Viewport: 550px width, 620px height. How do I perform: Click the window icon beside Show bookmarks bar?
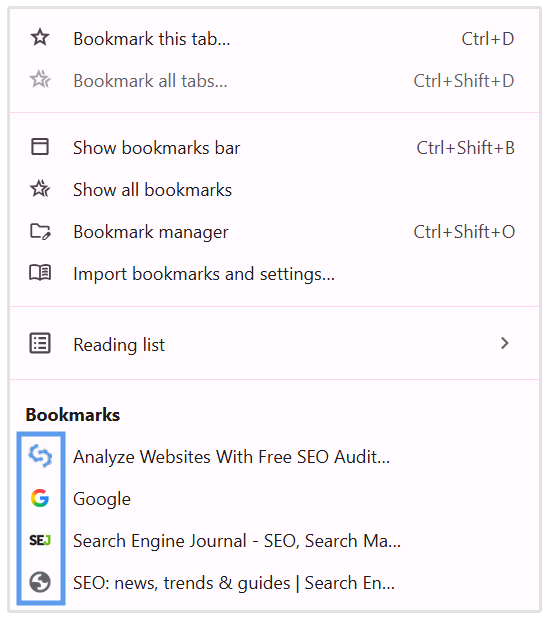pos(40,147)
